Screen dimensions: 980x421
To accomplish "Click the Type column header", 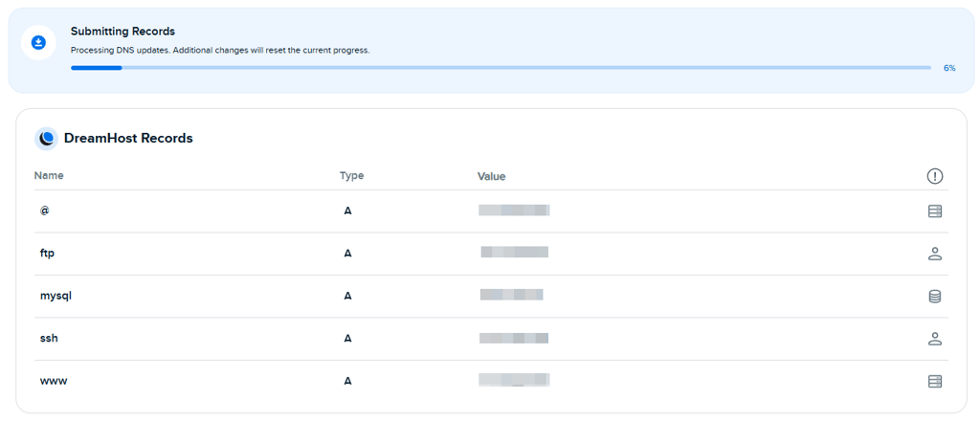I will [352, 176].
